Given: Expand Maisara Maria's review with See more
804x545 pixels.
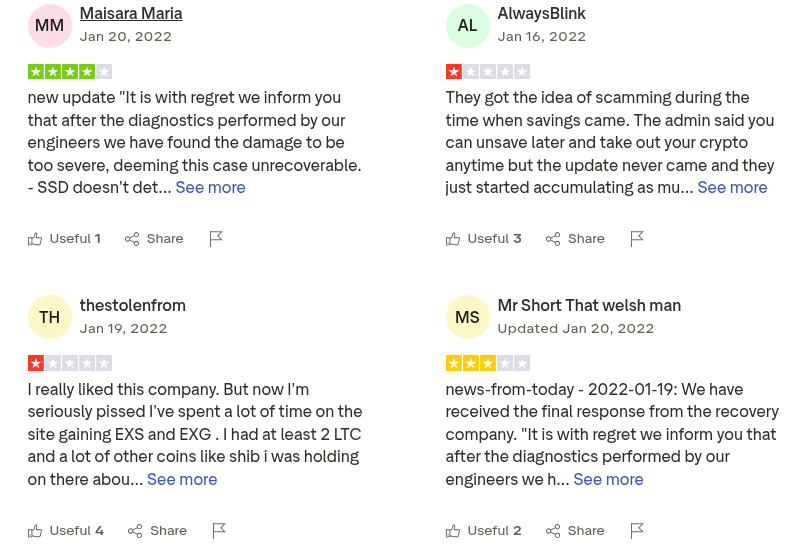Looking at the screenshot, I should click(x=210, y=187).
